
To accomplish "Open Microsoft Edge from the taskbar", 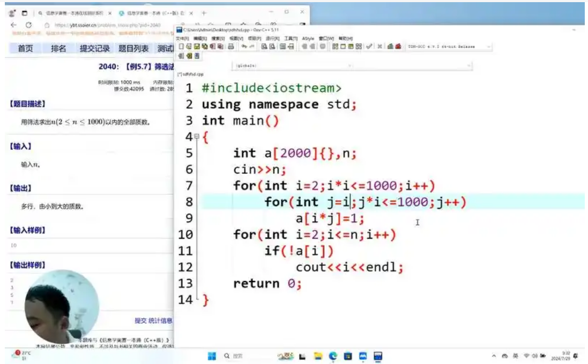I will pos(333,356).
